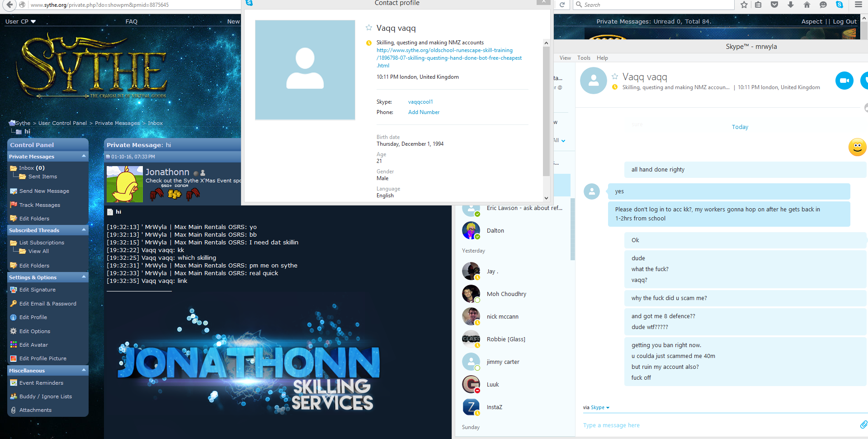868x439 pixels.
Task: Click User Control Panel in the breadcrumb
Action: click(x=62, y=123)
